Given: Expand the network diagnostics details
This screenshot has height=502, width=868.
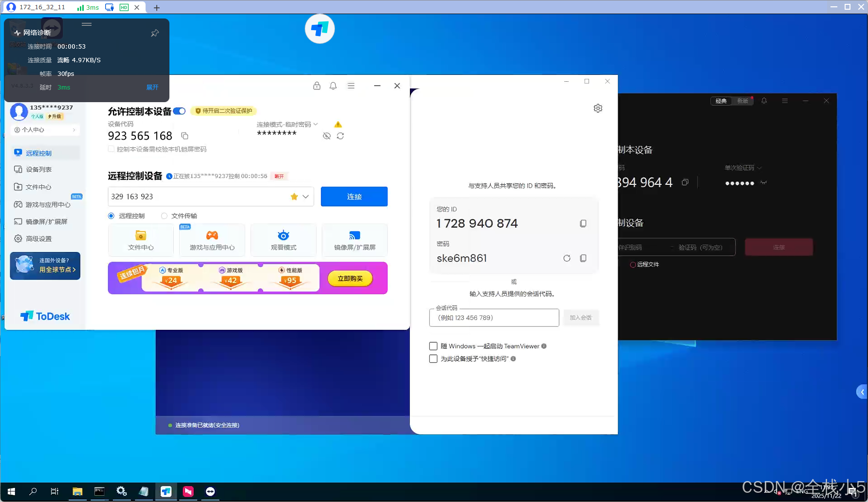Looking at the screenshot, I should (x=152, y=87).
